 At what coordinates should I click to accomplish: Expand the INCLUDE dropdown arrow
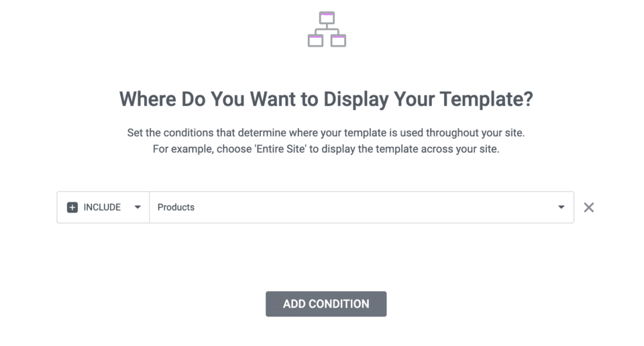[x=138, y=207]
